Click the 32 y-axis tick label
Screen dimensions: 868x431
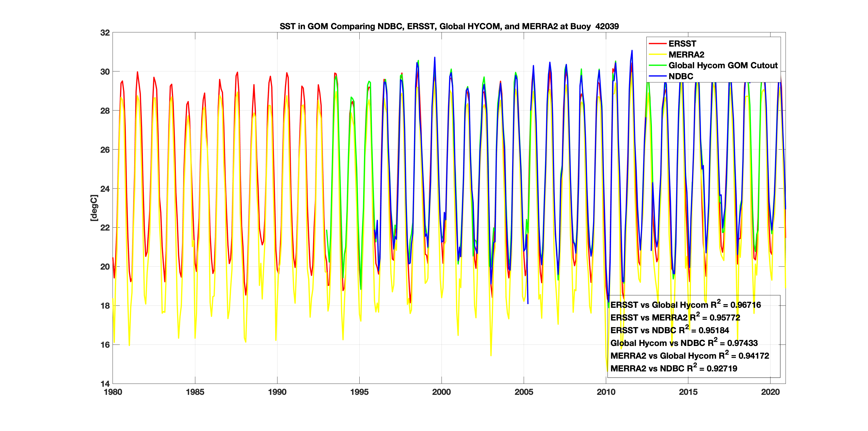point(105,33)
